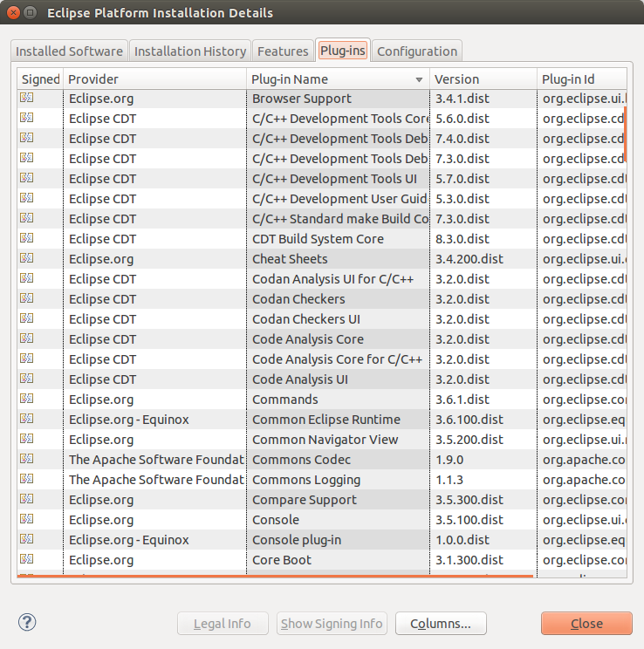
Task: Select the Core Boot plug-in name
Action: click(282, 560)
